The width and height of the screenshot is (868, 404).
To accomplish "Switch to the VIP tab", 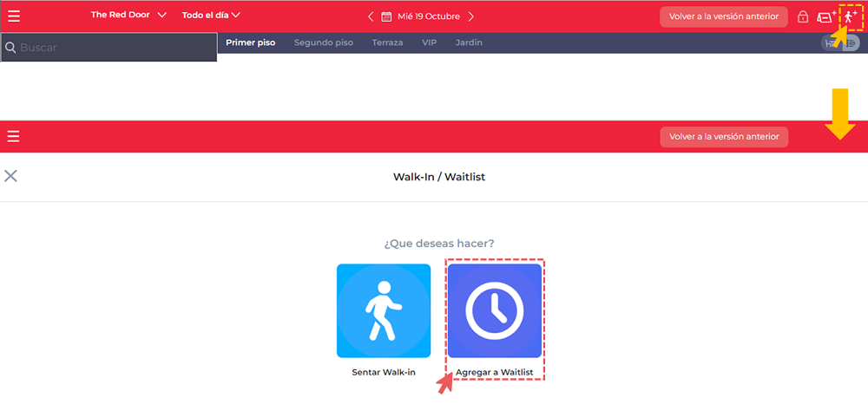I will coord(429,42).
